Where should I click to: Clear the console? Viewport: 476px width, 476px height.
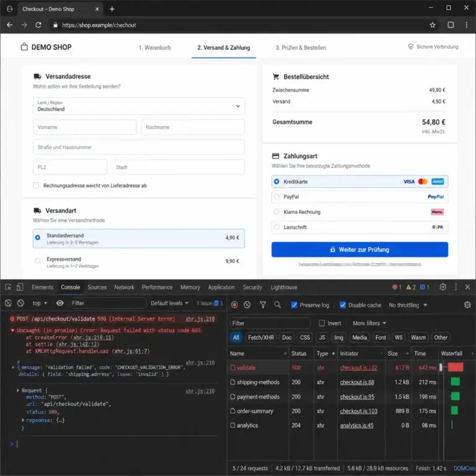pyautogui.click(x=20, y=303)
